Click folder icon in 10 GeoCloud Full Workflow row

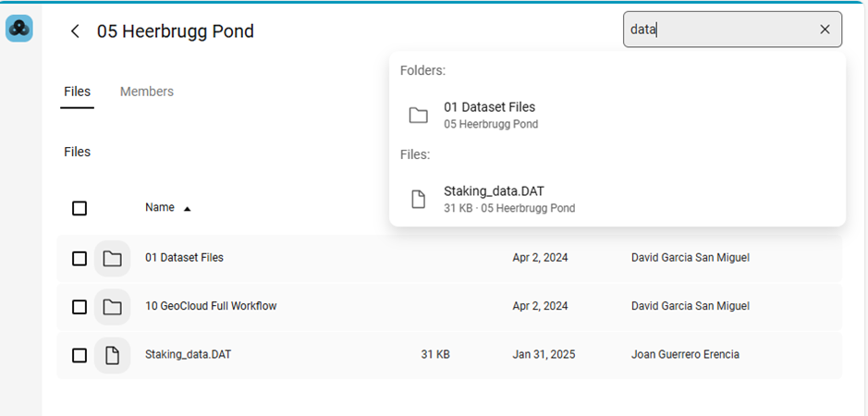click(112, 307)
